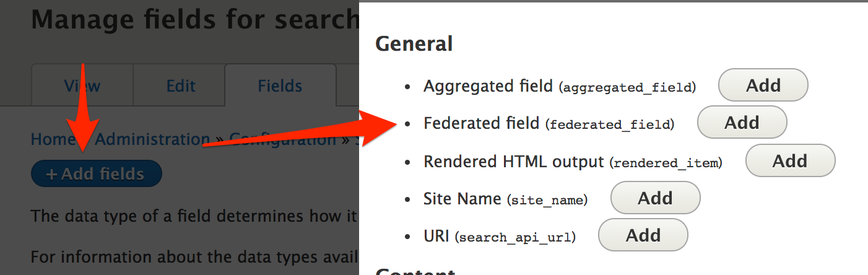Screen dimensions: 868x275
Task: Switch to the Edit tab
Action: 181,85
